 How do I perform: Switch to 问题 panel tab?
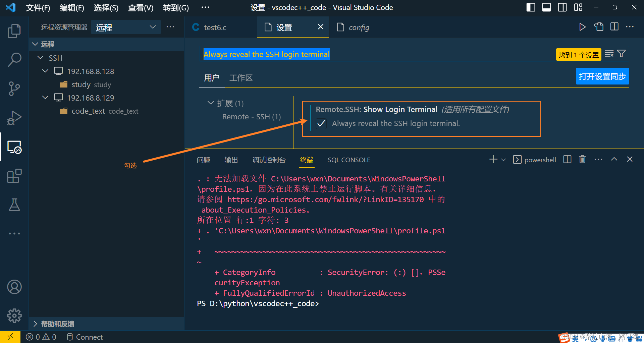pos(203,160)
